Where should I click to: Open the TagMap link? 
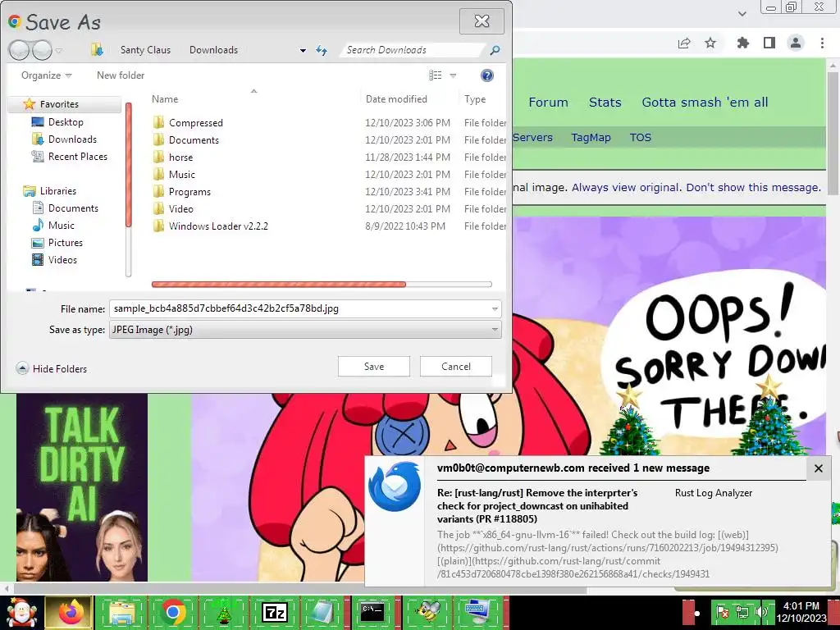point(591,138)
